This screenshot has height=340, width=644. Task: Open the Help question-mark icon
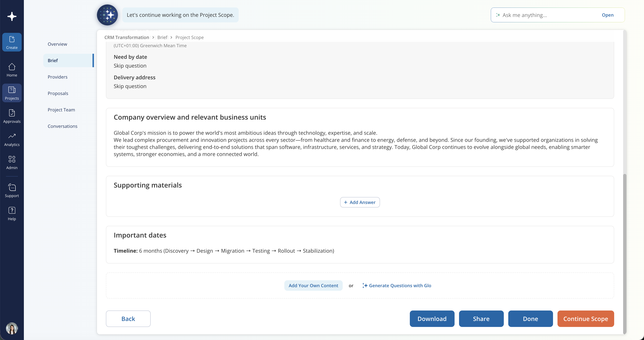tap(12, 214)
